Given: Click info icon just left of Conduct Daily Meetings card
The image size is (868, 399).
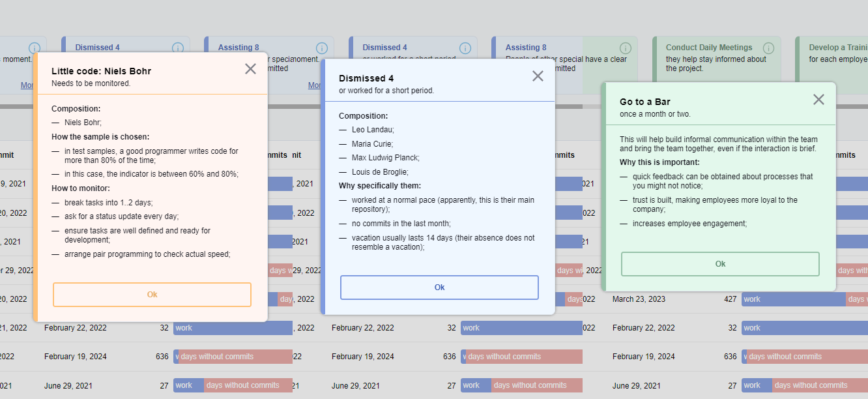Looking at the screenshot, I should 626,48.
